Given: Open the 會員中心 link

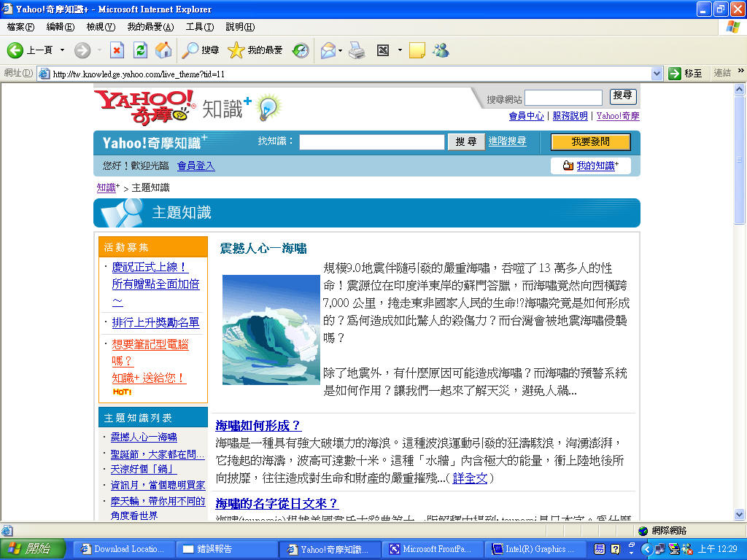Looking at the screenshot, I should (x=526, y=116).
